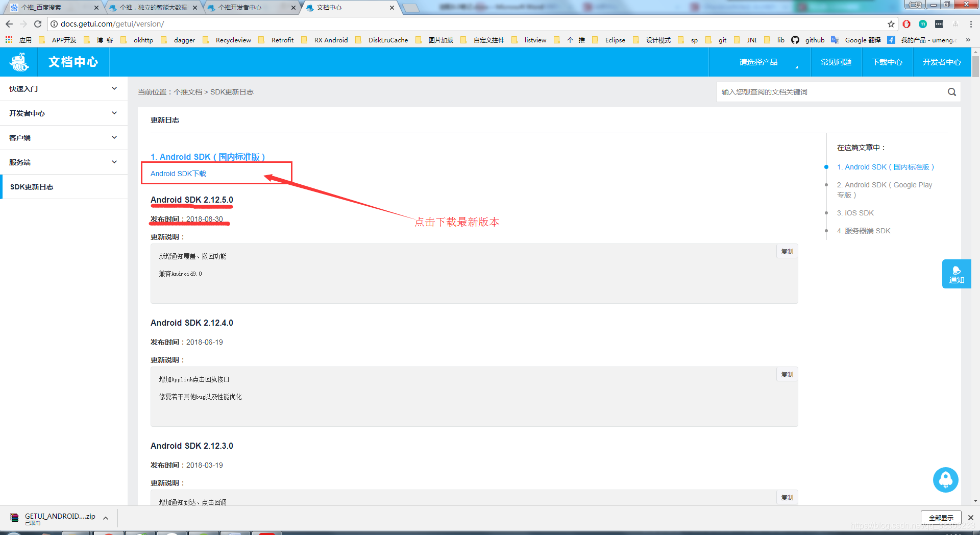Close the downloads bar
The image size is (980, 535).
[971, 518]
